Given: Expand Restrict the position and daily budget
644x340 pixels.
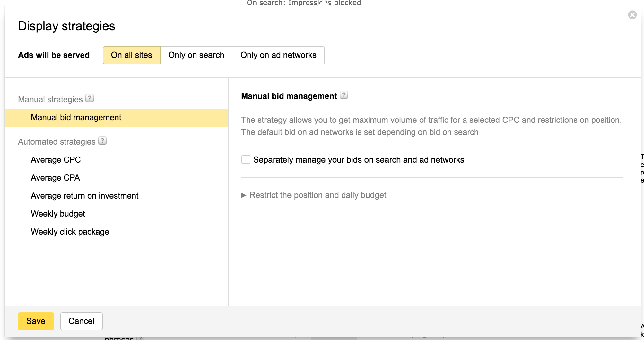Looking at the screenshot, I should tap(318, 195).
